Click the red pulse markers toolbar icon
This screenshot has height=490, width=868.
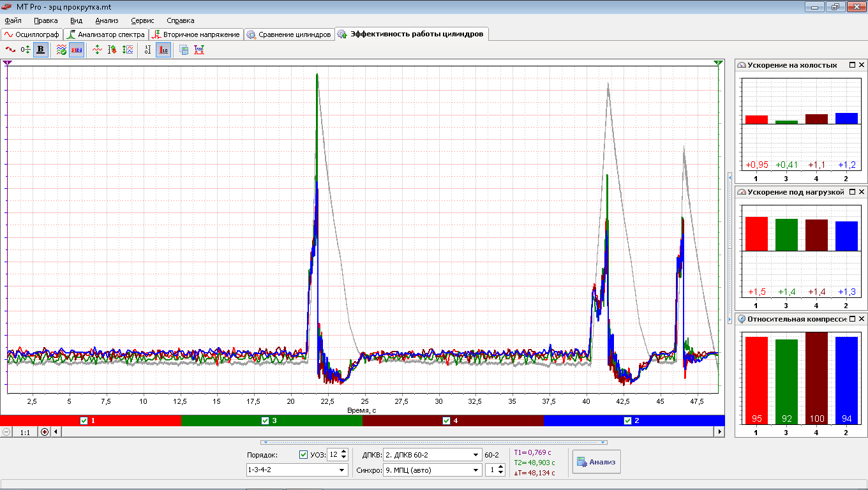(x=199, y=49)
